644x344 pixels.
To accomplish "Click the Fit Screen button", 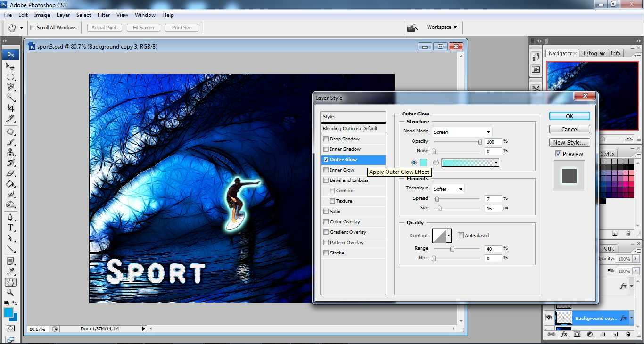I will click(x=143, y=28).
